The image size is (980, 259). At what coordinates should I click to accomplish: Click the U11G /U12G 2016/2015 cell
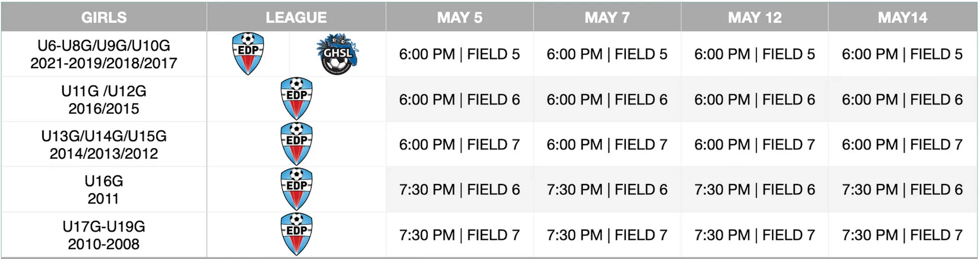tap(104, 99)
